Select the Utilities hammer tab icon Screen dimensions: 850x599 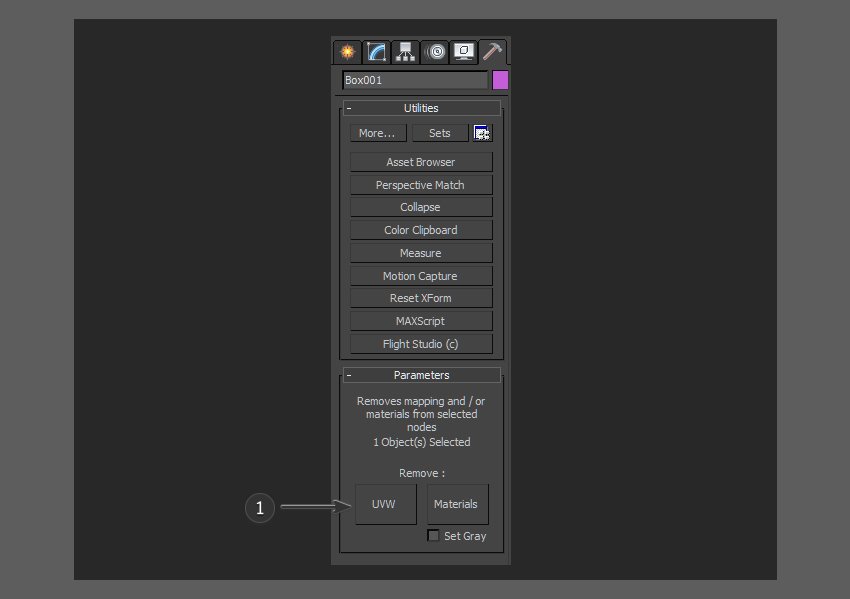click(x=493, y=50)
